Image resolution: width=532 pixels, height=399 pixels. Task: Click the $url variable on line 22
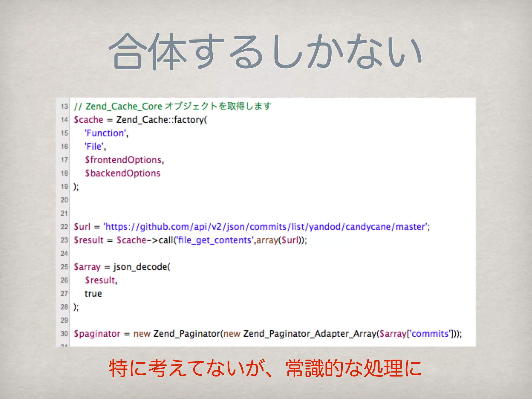82,227
